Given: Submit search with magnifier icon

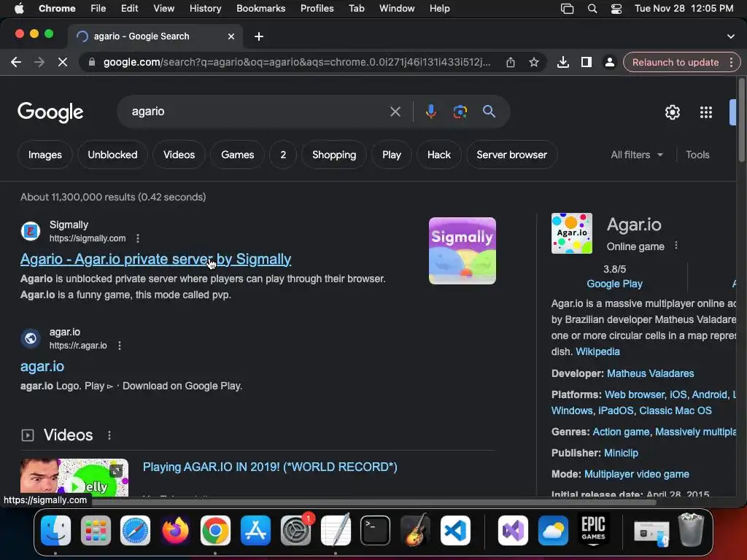Looking at the screenshot, I should (x=489, y=112).
